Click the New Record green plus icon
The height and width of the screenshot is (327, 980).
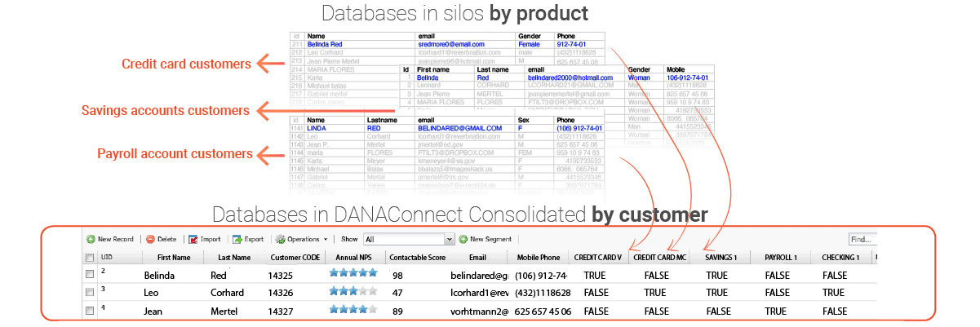tap(91, 239)
